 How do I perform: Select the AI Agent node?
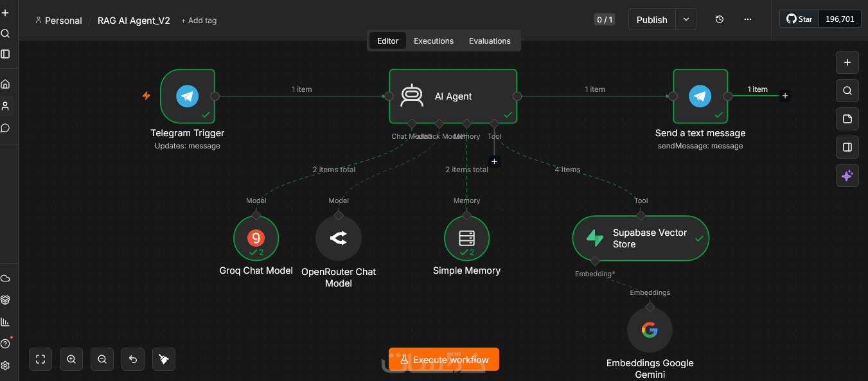pos(453,96)
